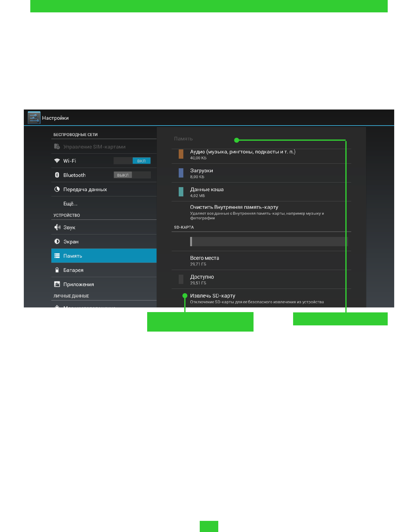Open Управление SIM-картами settings
The image size is (418, 532).
click(x=94, y=147)
